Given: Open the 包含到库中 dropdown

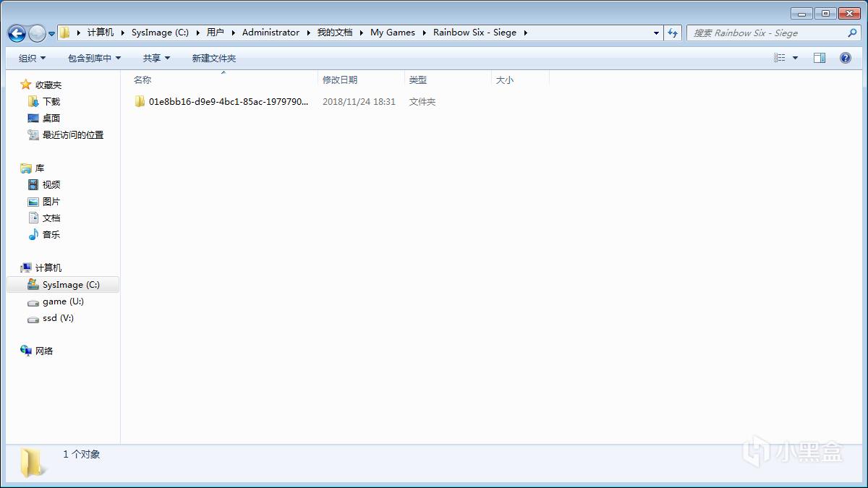Looking at the screenshot, I should click(94, 58).
